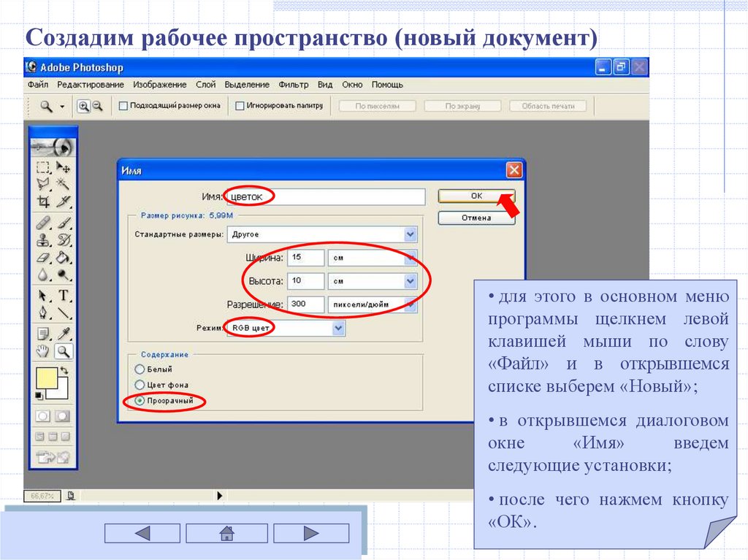Open resolution units 'пиксели/дюйм' dropdown

pyautogui.click(x=411, y=304)
